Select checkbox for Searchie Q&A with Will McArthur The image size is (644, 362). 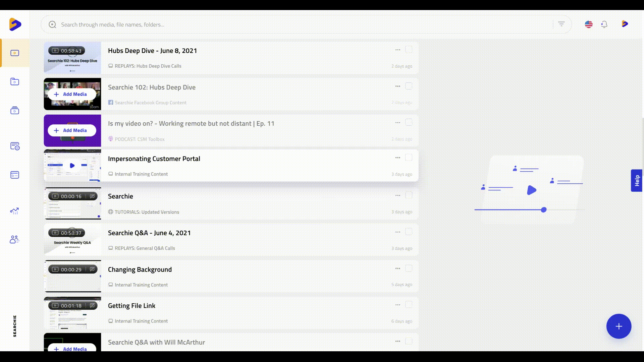(x=409, y=341)
